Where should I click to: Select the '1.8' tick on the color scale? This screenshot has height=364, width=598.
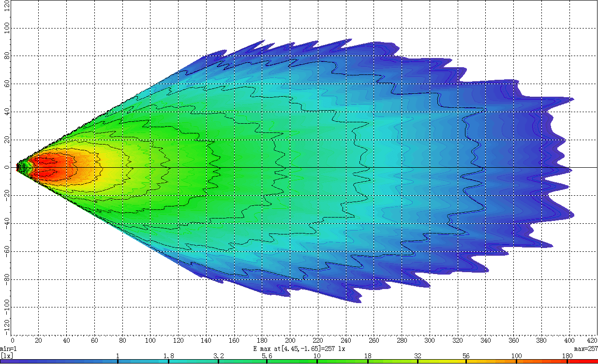point(168,356)
